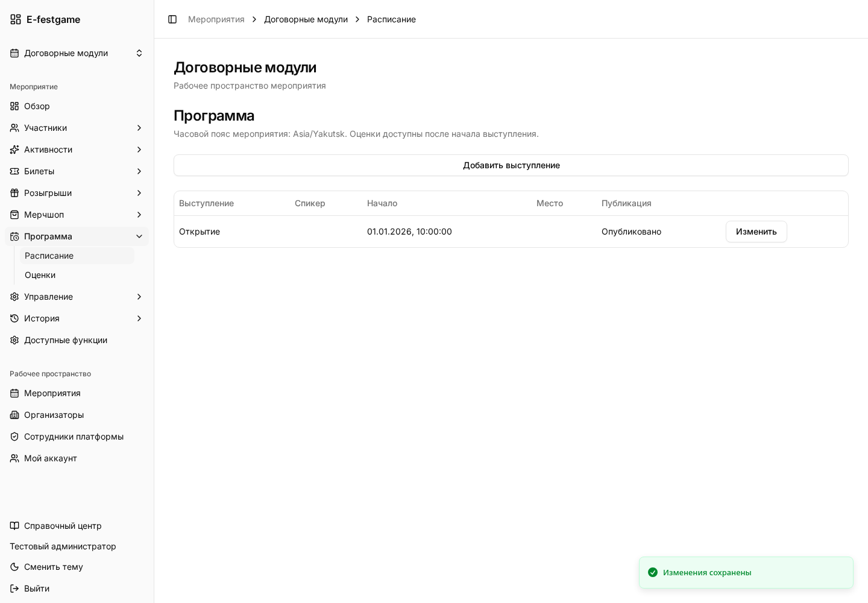This screenshot has width=868, height=603.
Task: Open the Оценки submenu item
Action: click(77, 275)
